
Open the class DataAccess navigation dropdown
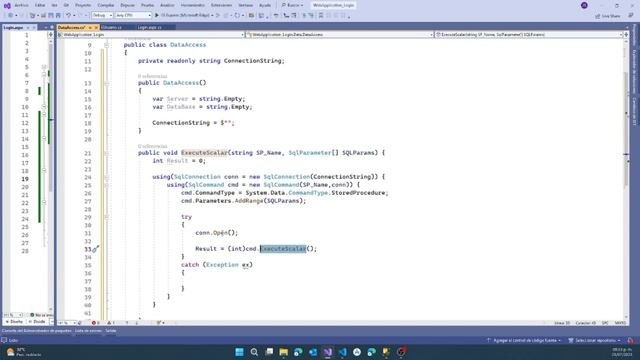pyautogui.click(x=340, y=35)
